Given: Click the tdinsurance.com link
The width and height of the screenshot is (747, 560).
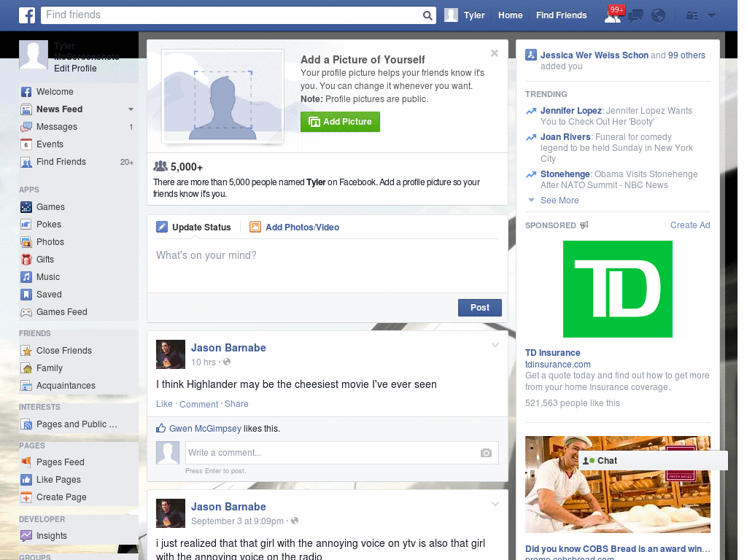Looking at the screenshot, I should pyautogui.click(x=558, y=365).
